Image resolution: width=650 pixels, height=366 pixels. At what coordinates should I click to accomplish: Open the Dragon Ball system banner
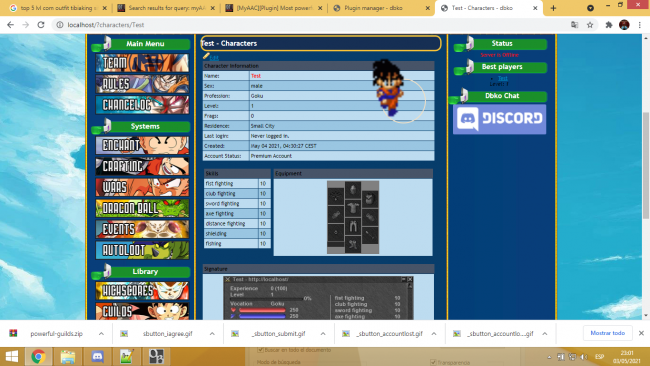tap(142, 208)
